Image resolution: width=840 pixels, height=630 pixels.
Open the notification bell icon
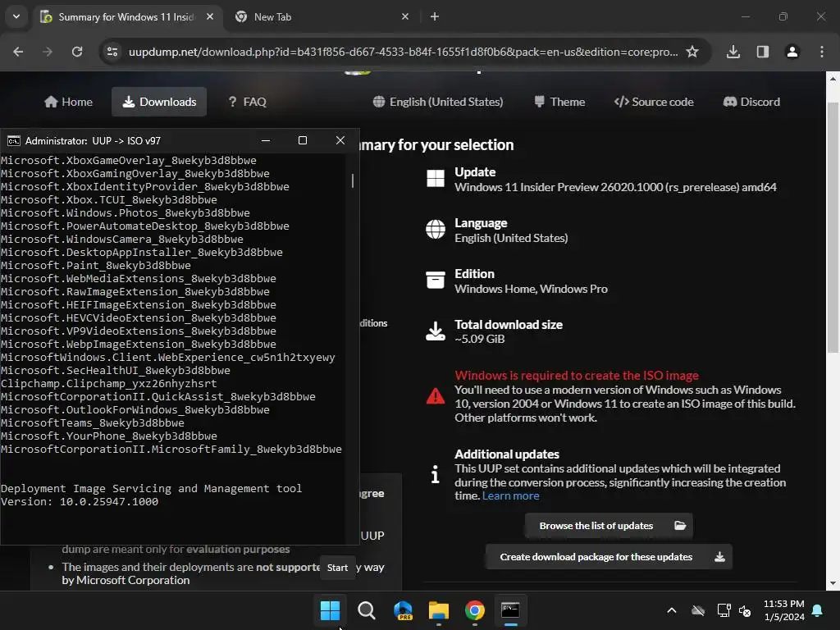(818, 610)
